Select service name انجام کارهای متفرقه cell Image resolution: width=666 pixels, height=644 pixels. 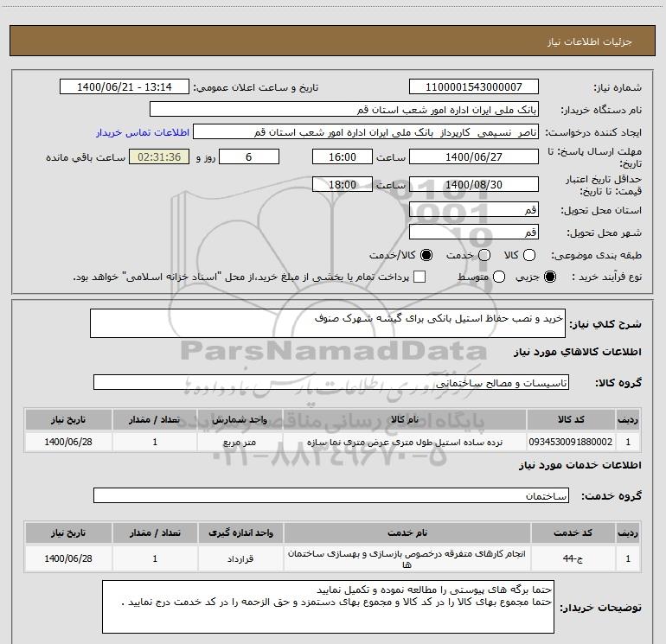point(407,558)
